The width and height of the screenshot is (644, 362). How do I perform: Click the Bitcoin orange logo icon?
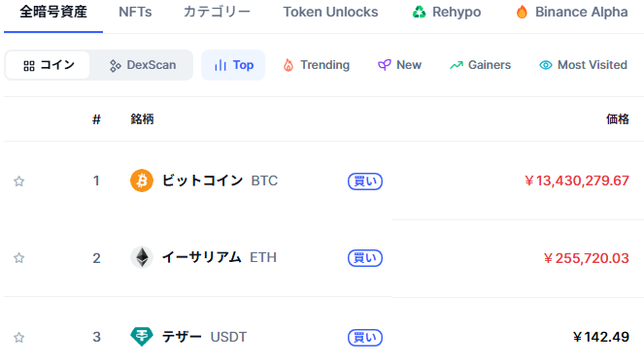tap(142, 181)
